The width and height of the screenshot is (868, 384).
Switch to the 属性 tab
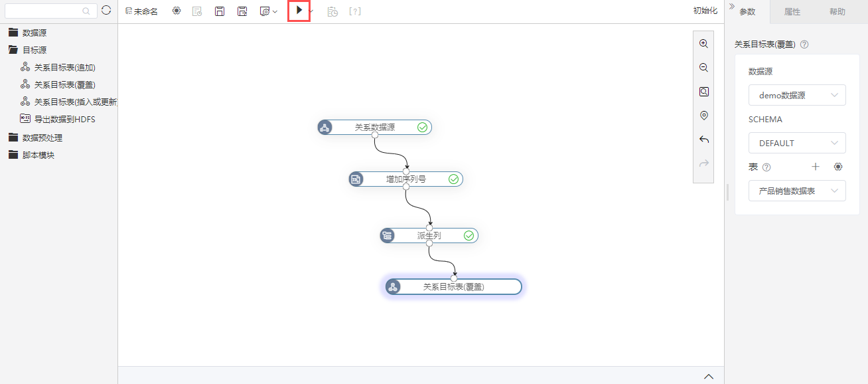(792, 12)
